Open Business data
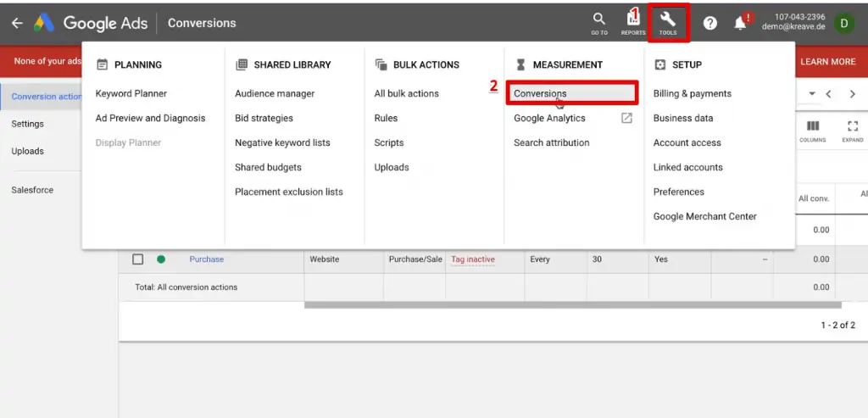This screenshot has height=418, width=868. point(683,118)
